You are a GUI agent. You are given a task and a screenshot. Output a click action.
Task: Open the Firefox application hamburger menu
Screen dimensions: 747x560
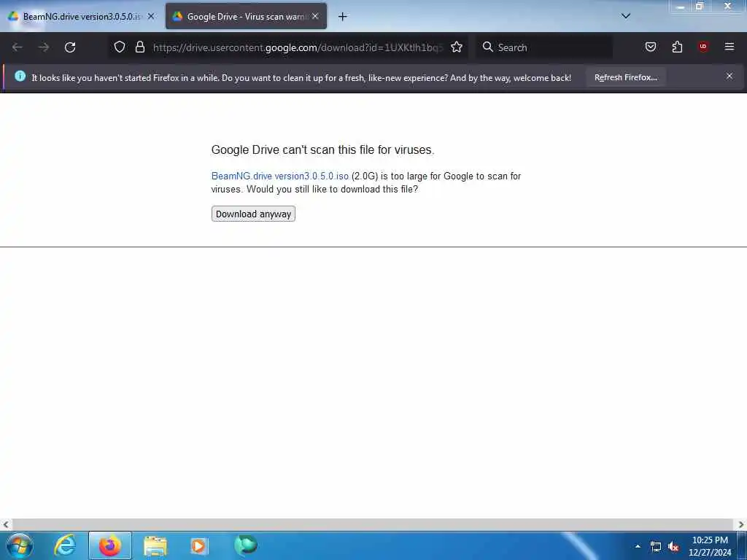coord(729,47)
